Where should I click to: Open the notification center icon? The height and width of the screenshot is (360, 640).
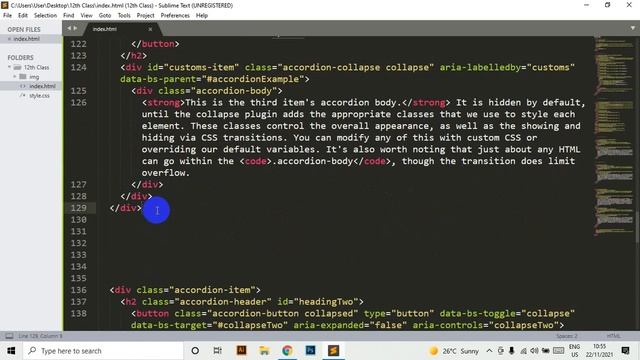[x=625, y=351]
